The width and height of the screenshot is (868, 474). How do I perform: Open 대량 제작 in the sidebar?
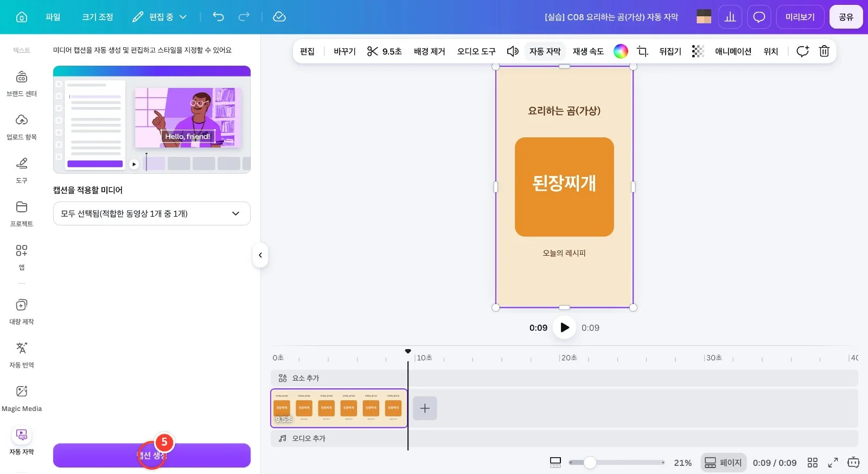(22, 312)
